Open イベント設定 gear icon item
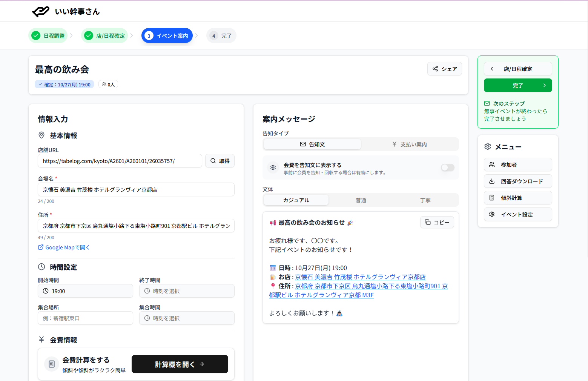Image resolution: width=588 pixels, height=381 pixels. click(492, 215)
